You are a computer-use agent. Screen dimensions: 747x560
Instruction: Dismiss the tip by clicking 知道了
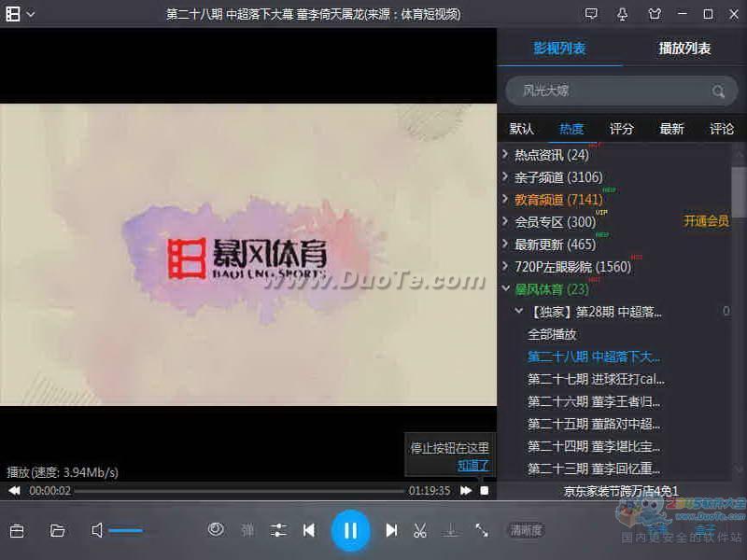pos(472,465)
